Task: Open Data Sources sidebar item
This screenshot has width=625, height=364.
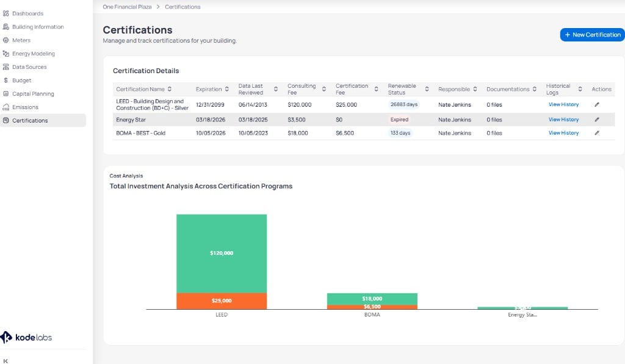Action: tap(29, 67)
